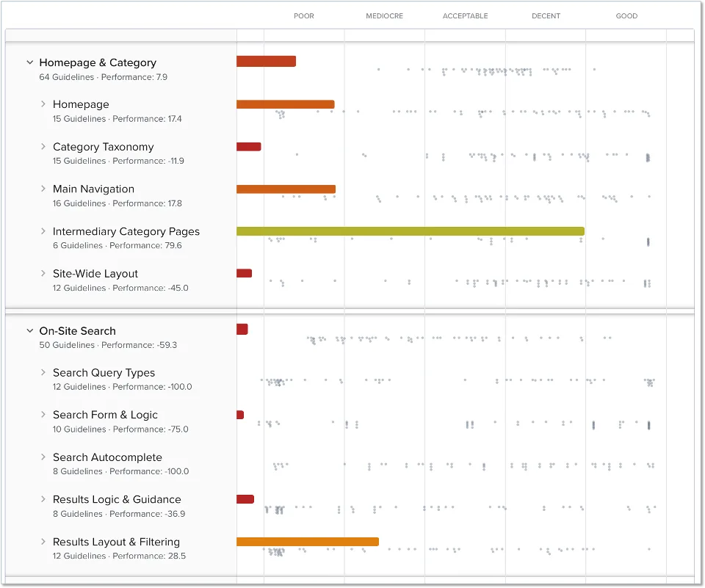Open the Search Query Types title
Viewport: 705px width, 588px height.
click(104, 373)
